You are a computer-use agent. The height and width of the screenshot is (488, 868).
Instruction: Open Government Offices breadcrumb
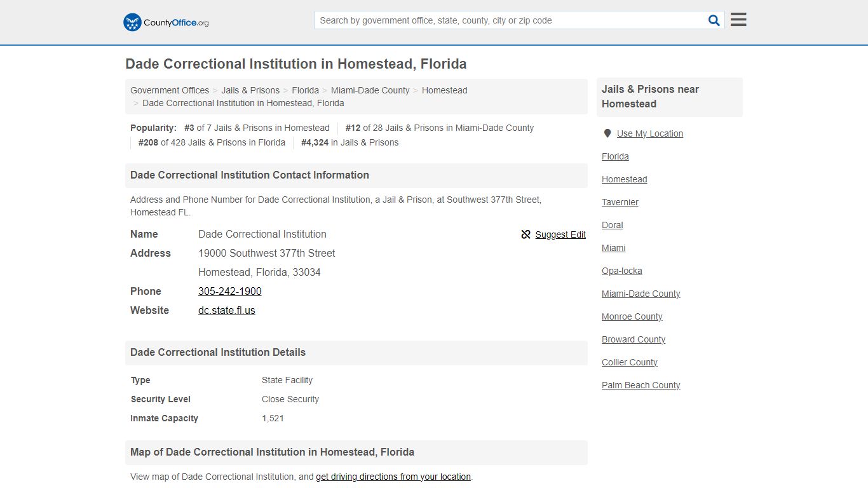170,90
